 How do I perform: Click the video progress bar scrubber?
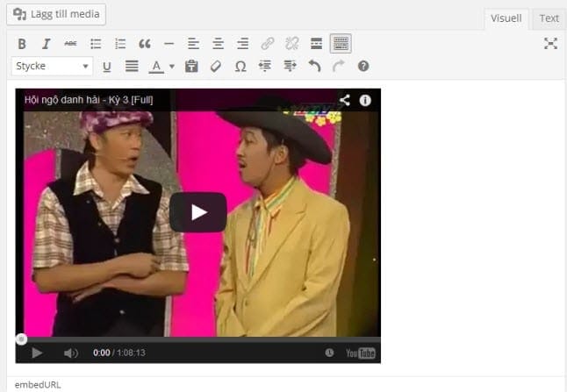click(x=21, y=339)
